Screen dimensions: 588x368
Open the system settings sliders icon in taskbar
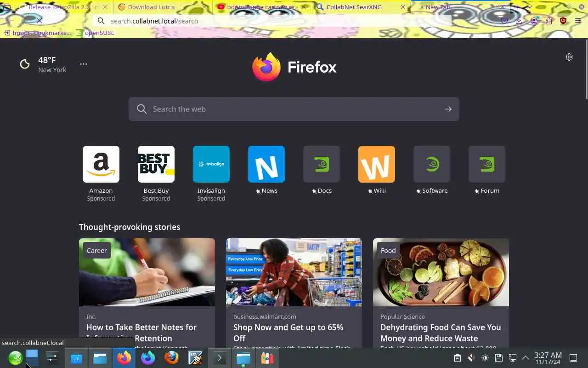(52, 358)
